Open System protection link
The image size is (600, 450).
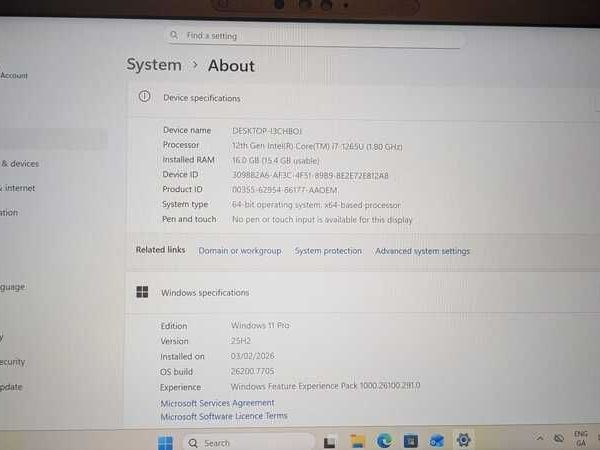(328, 251)
